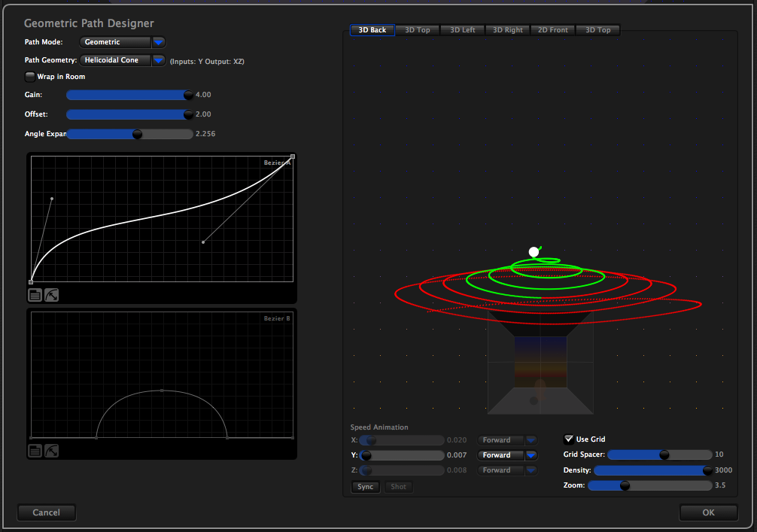Click the X speed value 0.020

pos(457,439)
